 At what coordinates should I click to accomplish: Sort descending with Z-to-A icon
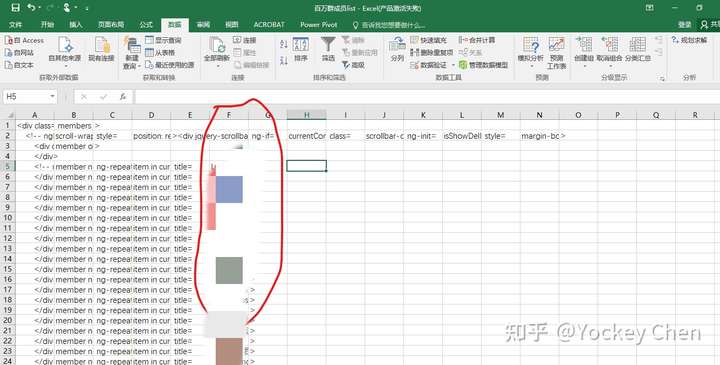284,60
